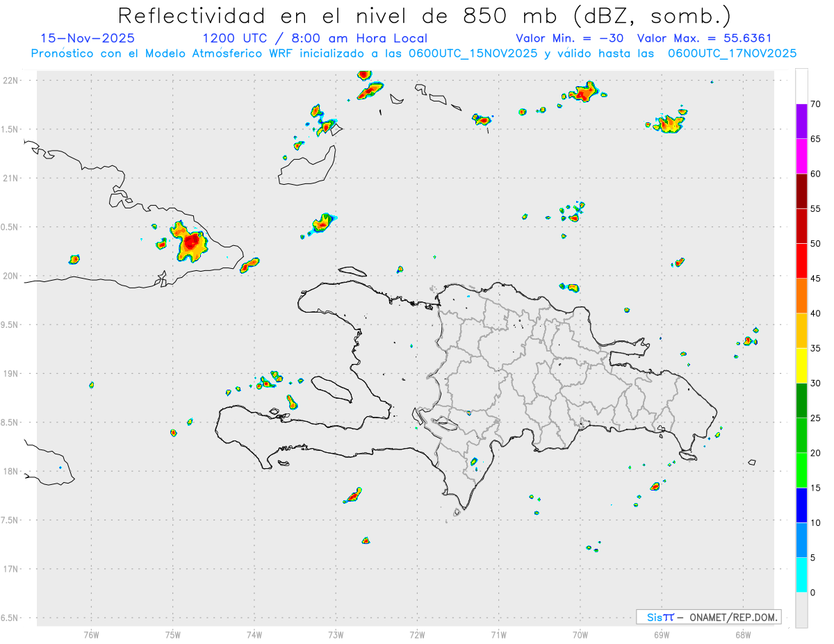The width and height of the screenshot is (834, 644).
Task: Select the medium green 20–25 dBZ colorbar segment
Action: coord(801,436)
